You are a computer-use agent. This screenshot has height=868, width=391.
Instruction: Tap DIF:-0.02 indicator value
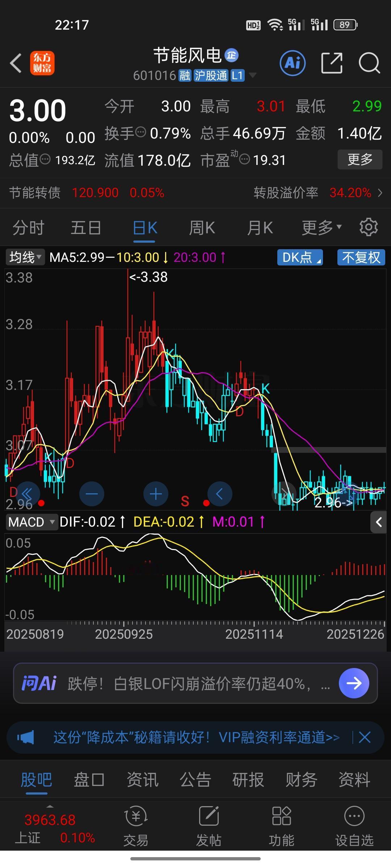pyautogui.click(x=87, y=522)
